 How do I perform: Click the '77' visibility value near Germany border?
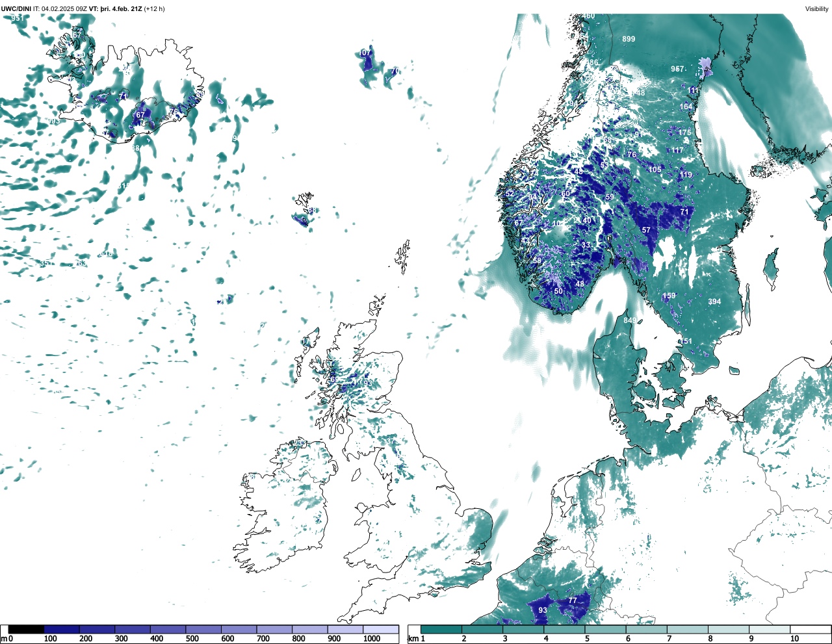click(573, 600)
